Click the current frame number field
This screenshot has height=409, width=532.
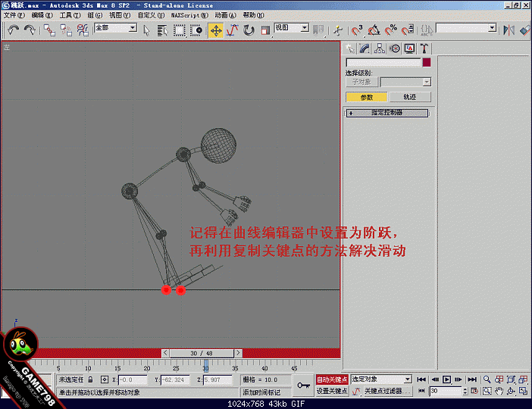pos(445,391)
